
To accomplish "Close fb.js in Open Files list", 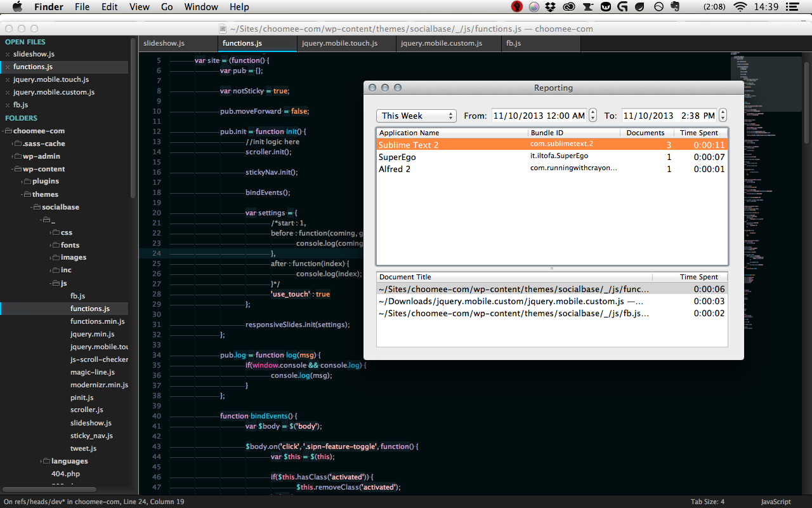I will point(8,105).
